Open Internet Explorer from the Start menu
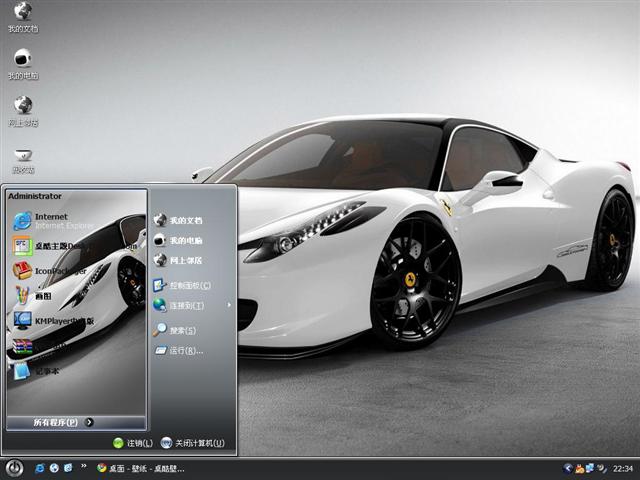The width and height of the screenshot is (640, 480). pos(50,221)
